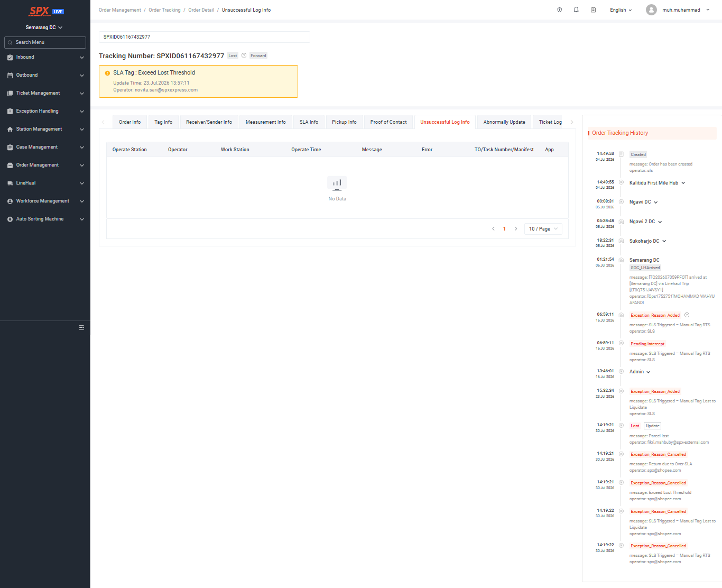
Task: Click the Pending Intercept status tag
Action: click(x=647, y=344)
